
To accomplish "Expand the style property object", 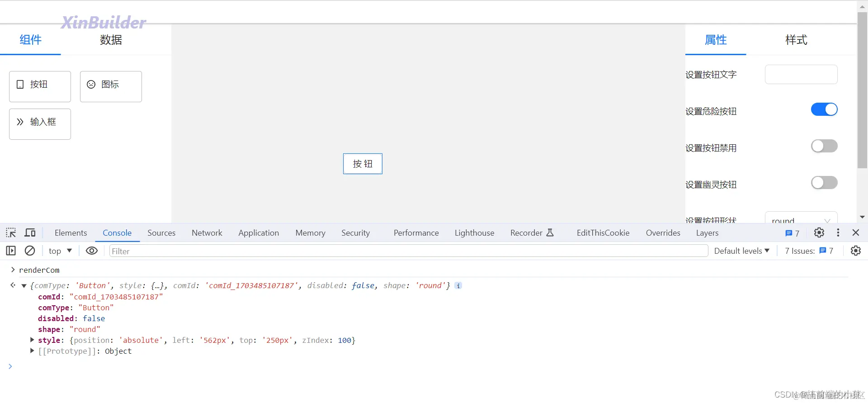I will coord(32,340).
